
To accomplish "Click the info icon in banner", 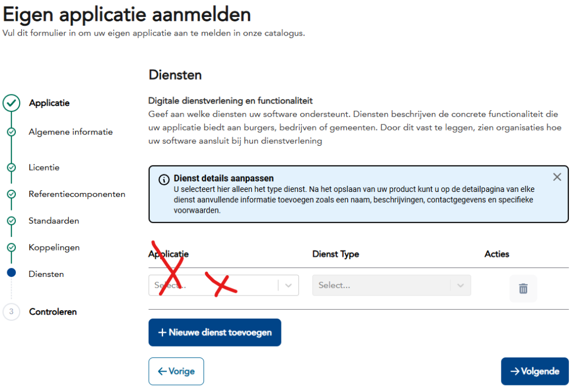I will [164, 180].
